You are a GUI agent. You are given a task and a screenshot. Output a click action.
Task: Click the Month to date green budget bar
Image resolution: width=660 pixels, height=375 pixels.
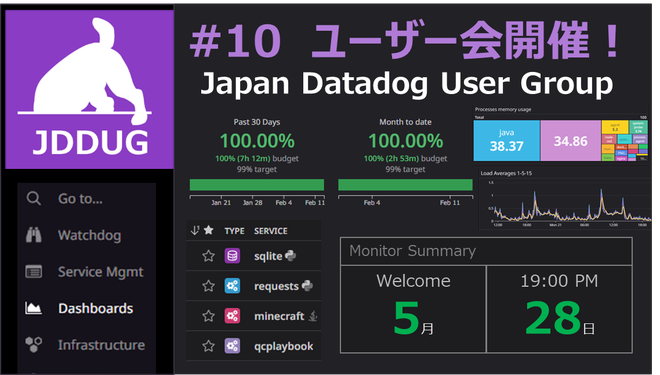click(405, 185)
